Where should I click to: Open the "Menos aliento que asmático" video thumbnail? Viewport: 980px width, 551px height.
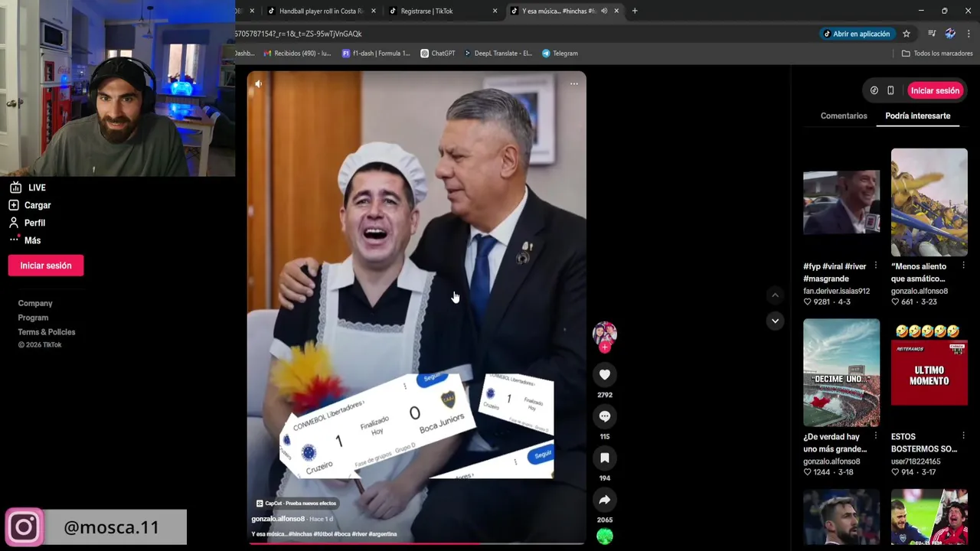click(x=929, y=202)
